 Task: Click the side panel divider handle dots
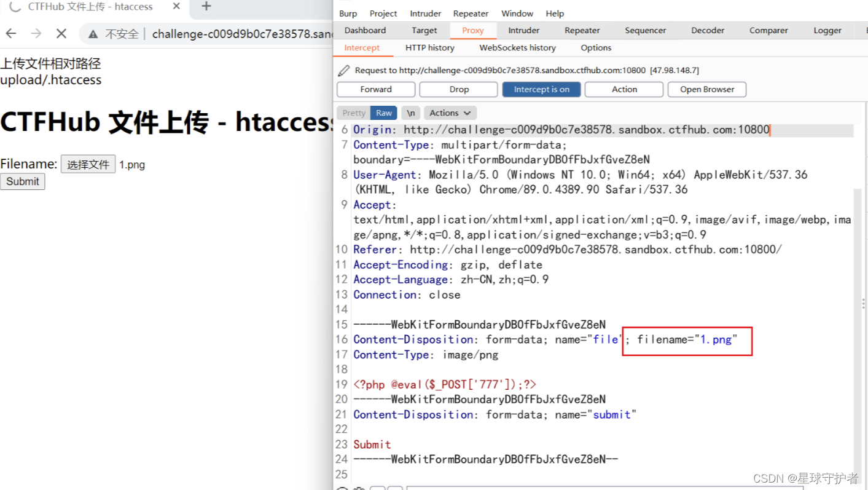click(864, 303)
